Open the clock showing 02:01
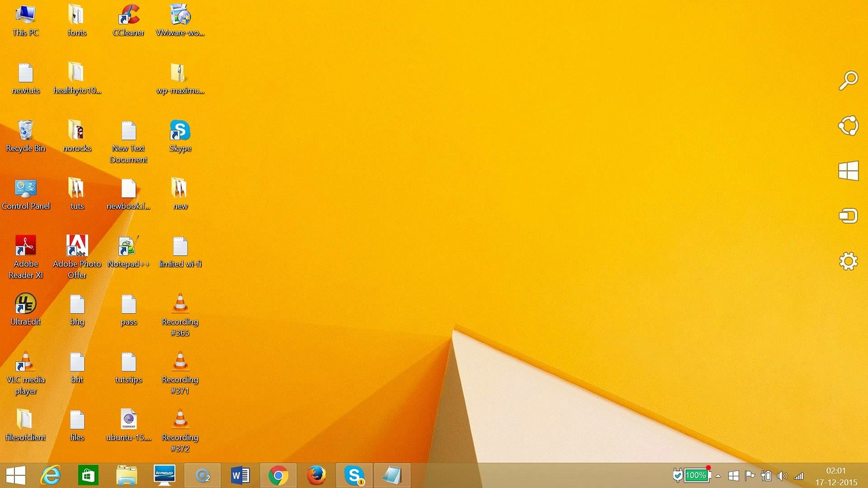868x488 pixels. [836, 476]
